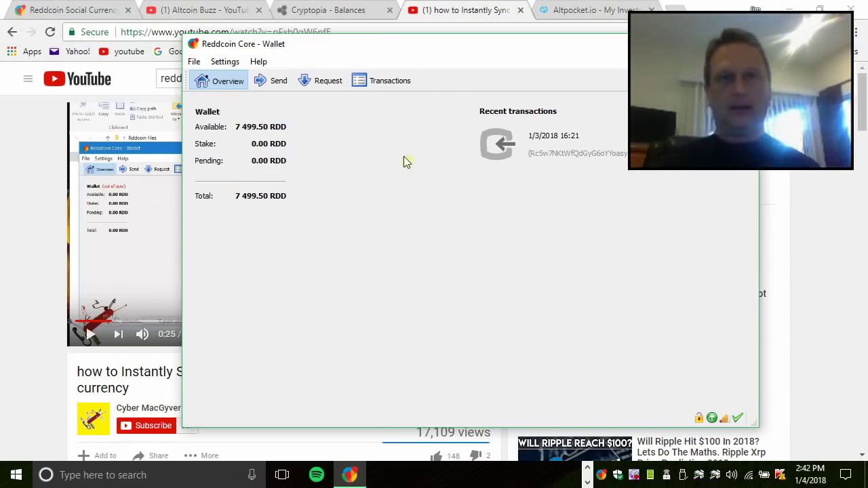The image size is (868, 488).
Task: Click the Kaspersky tray icon
Action: click(780, 475)
